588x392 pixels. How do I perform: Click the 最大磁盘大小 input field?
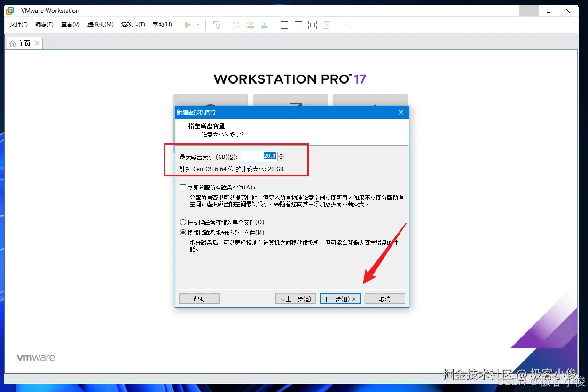coord(258,156)
